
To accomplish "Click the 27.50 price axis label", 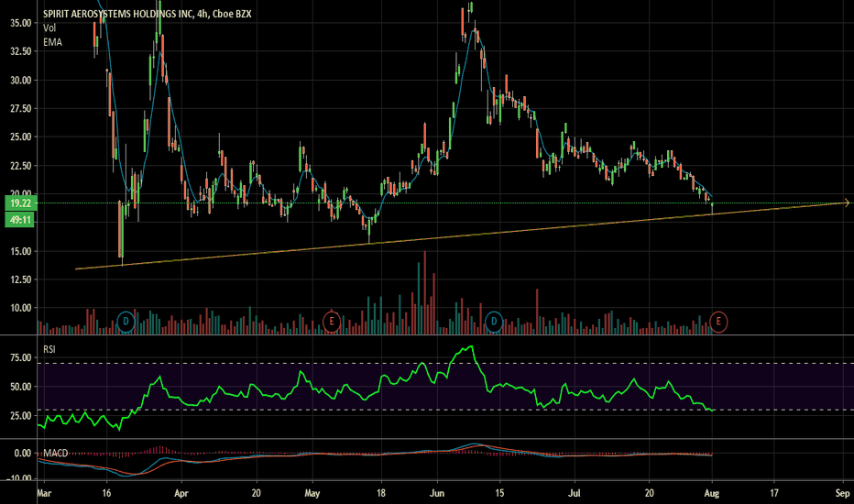I will (21, 108).
